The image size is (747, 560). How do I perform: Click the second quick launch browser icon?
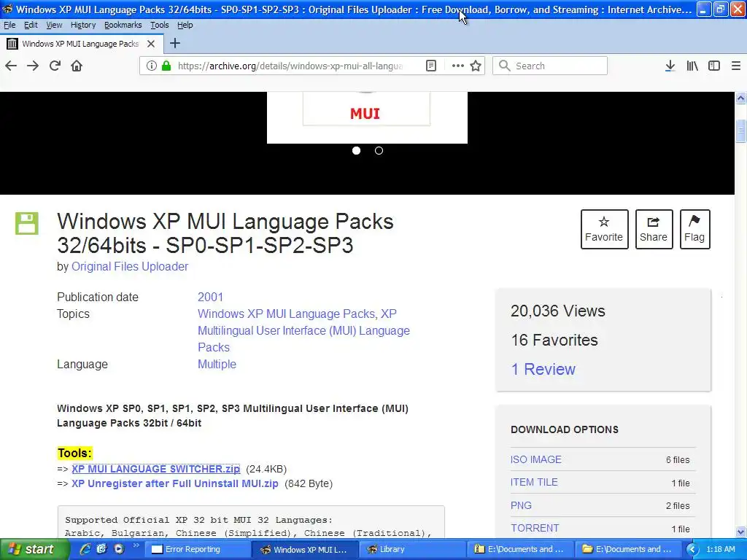101,549
